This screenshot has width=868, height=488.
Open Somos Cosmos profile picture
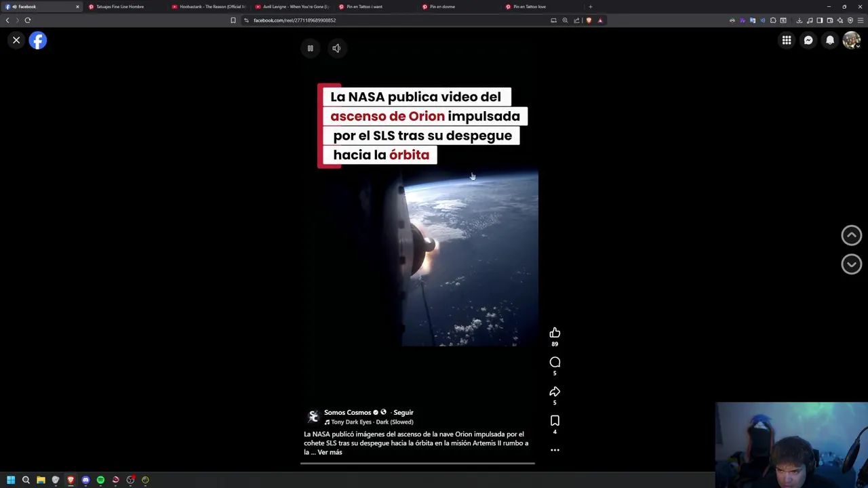[313, 416]
